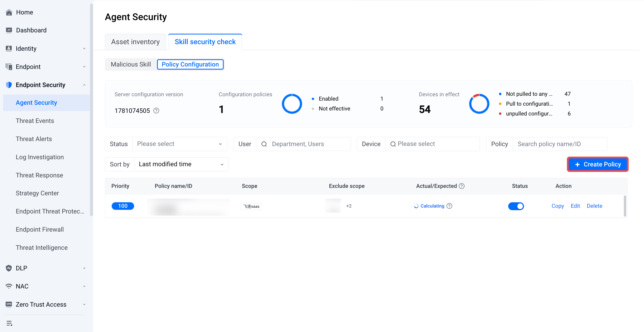Click the Zero Trust Access VPN icon

coord(9,304)
